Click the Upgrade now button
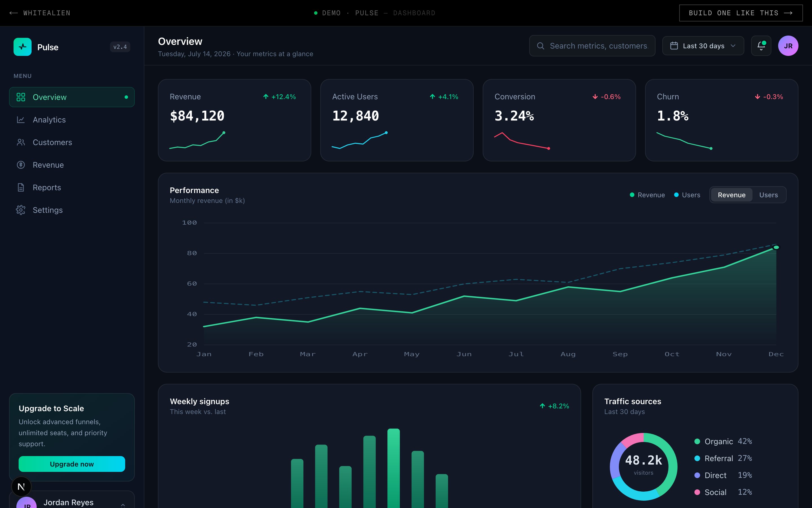Image resolution: width=812 pixels, height=508 pixels. coord(72,464)
